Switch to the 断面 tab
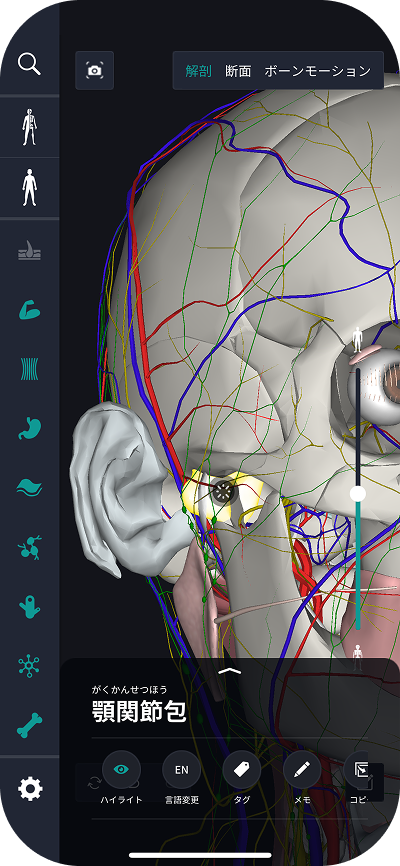The width and height of the screenshot is (400, 866). point(238,71)
